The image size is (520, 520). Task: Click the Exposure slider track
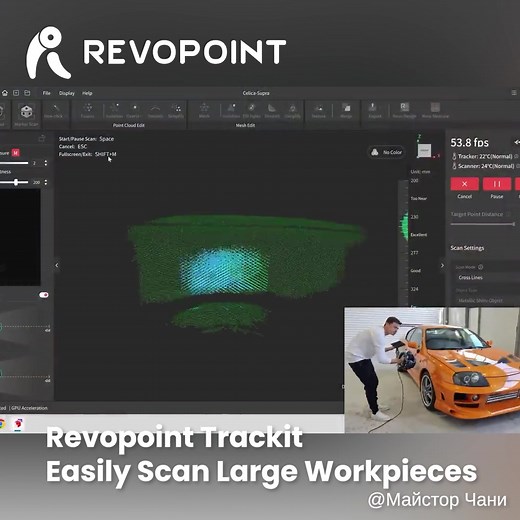[14, 163]
